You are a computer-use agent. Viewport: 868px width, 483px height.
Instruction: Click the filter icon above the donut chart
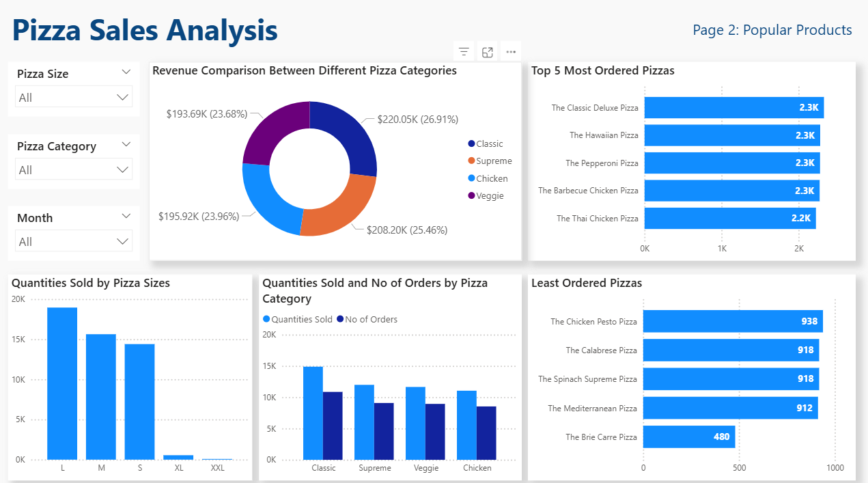point(464,52)
